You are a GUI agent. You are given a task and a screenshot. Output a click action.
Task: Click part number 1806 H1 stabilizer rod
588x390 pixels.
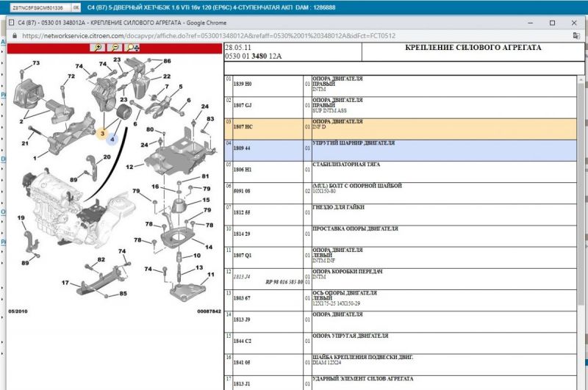point(243,170)
